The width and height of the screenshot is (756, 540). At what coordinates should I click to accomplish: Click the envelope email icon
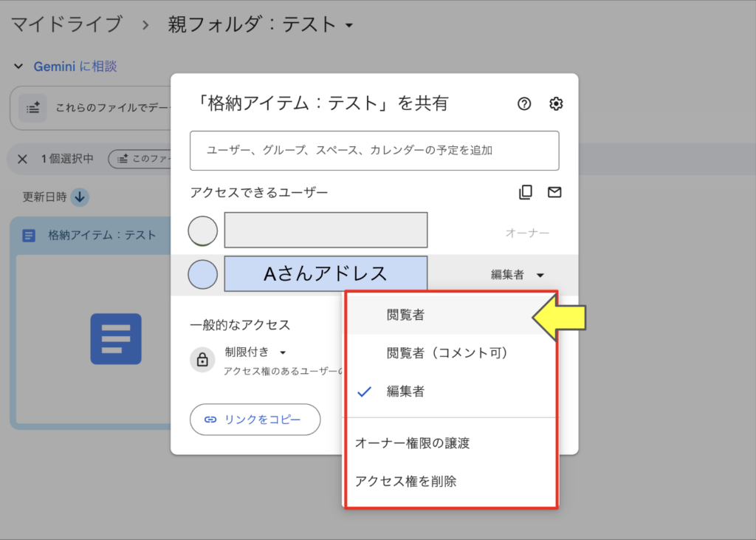click(554, 193)
